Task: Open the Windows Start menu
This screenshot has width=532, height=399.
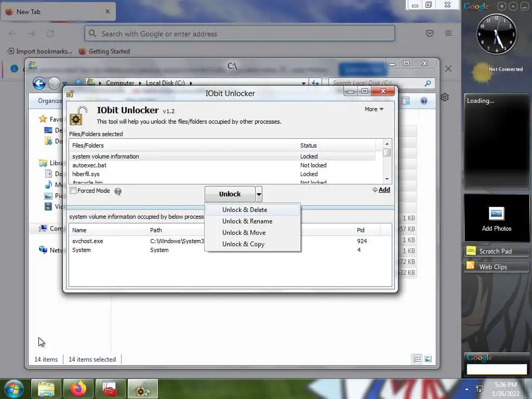Action: 14,389
